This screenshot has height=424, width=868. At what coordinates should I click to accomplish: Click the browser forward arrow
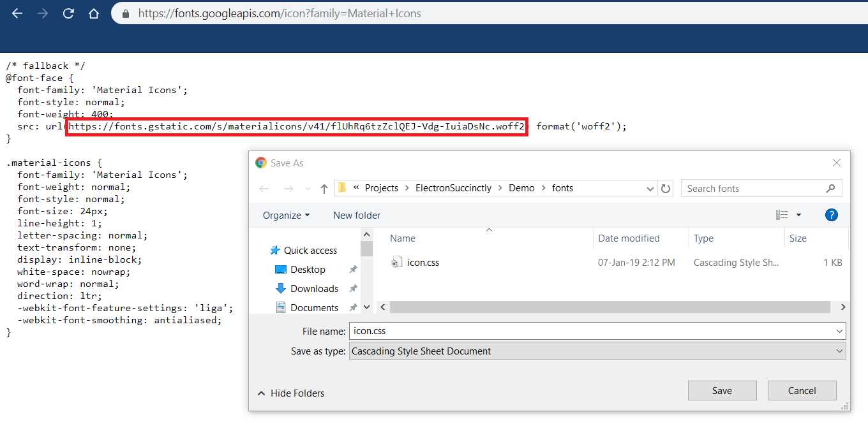coord(43,13)
